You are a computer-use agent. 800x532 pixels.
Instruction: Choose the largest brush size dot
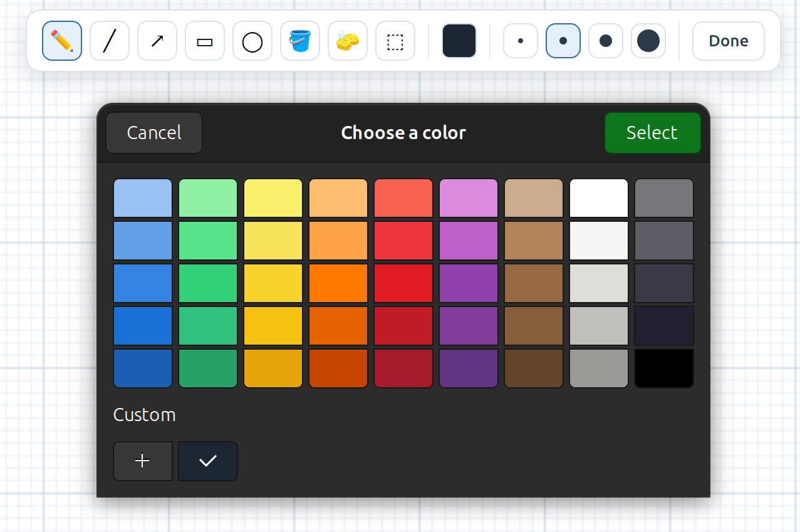[x=648, y=41]
